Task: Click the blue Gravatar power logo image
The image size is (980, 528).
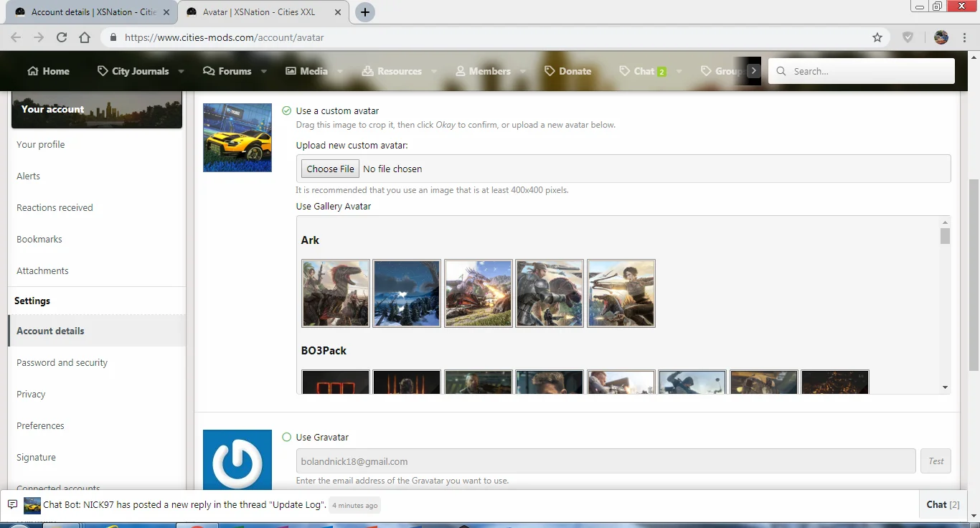Action: (237, 460)
